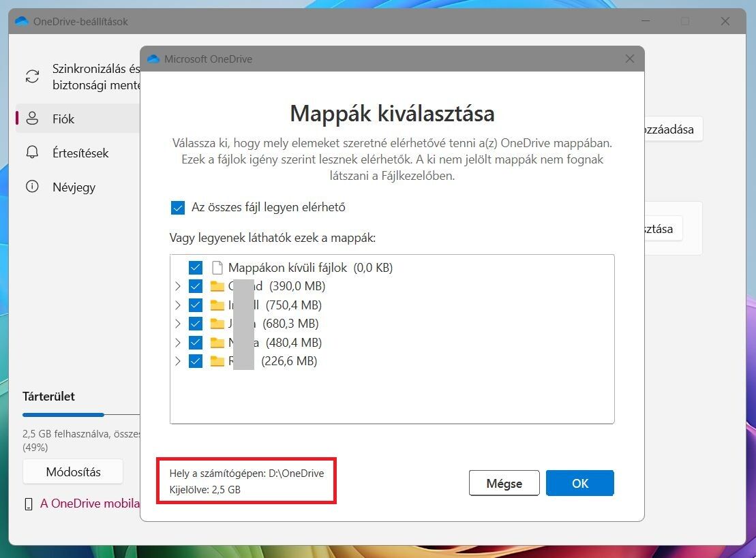Screen dimensions: 756x558
Task: Uncheck the 480,4 MB folder checkbox
Action: pos(195,343)
